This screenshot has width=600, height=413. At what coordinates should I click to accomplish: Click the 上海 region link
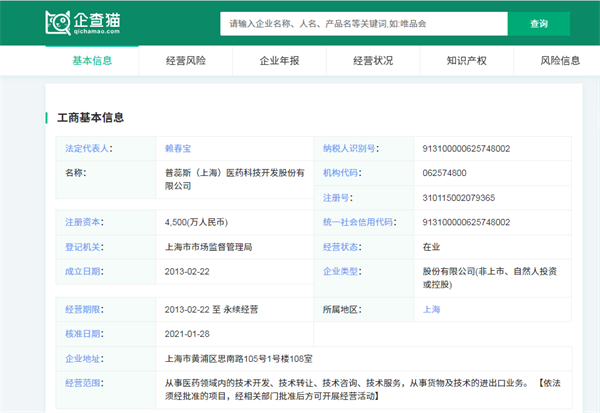pyautogui.click(x=431, y=309)
